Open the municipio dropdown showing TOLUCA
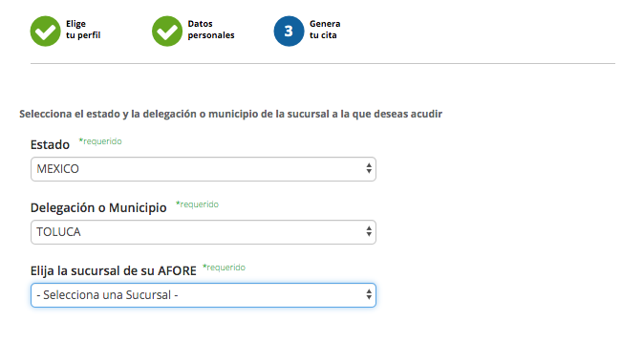The height and width of the screenshot is (364, 622). (x=204, y=232)
